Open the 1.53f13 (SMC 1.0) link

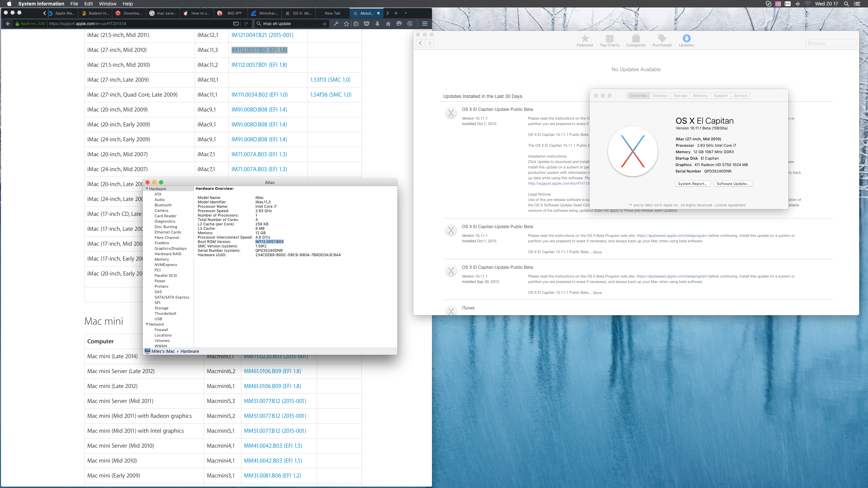click(331, 80)
